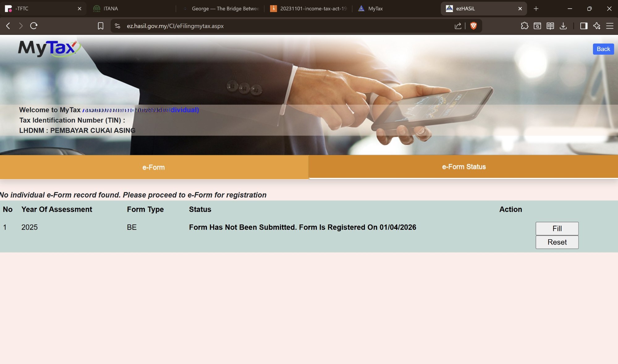Click the Brave Shields lion icon
This screenshot has height=364, width=618.
click(x=473, y=26)
